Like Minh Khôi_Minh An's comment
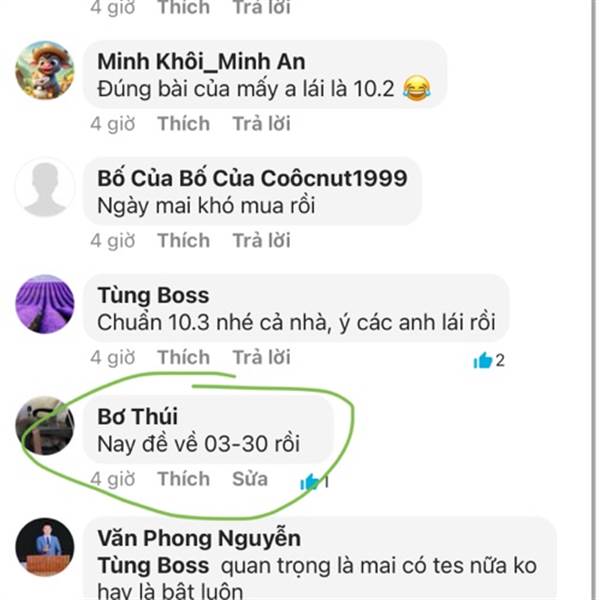The height and width of the screenshot is (600, 600). tap(184, 124)
